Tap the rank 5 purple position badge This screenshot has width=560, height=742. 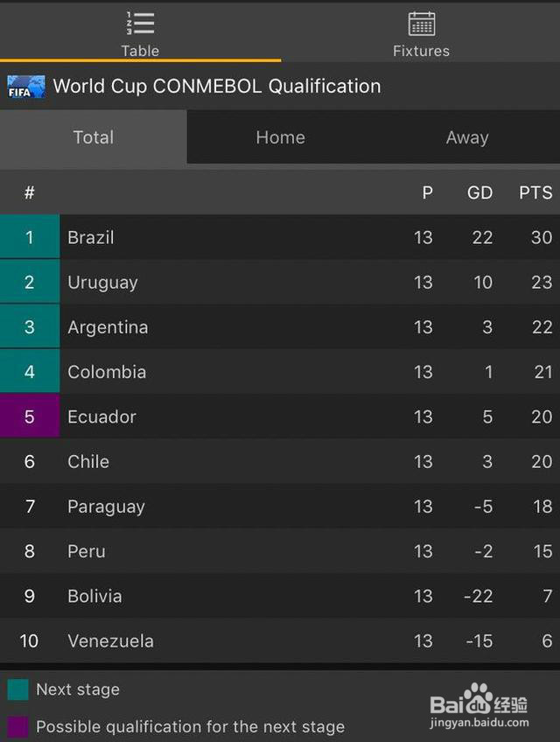[x=30, y=416]
